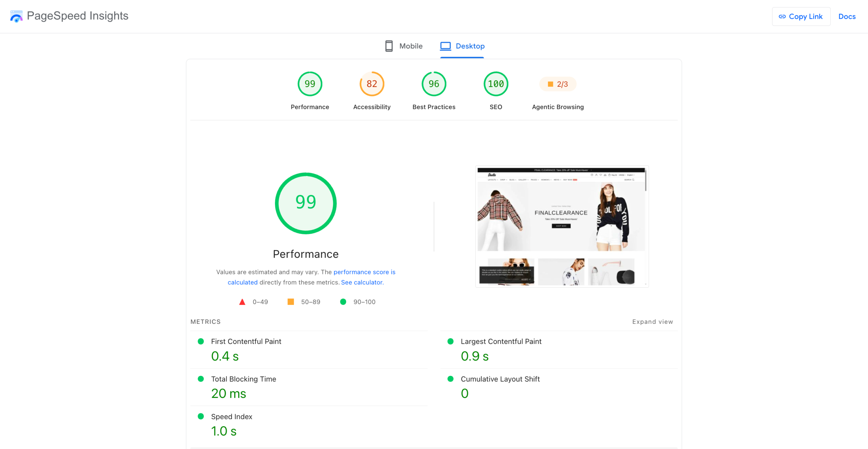Click the Performance 99 score gauge at top
Viewport: 868px width, 449px height.
point(310,84)
